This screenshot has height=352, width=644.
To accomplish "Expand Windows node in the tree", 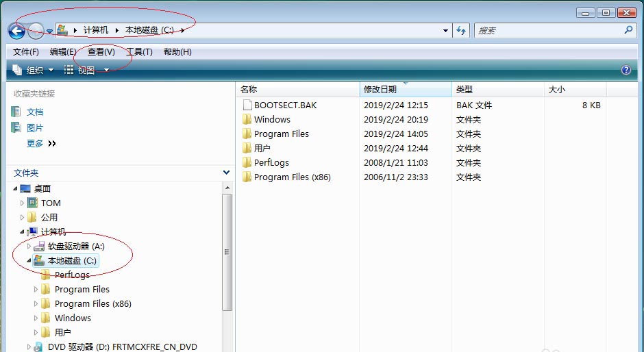I will [x=36, y=318].
